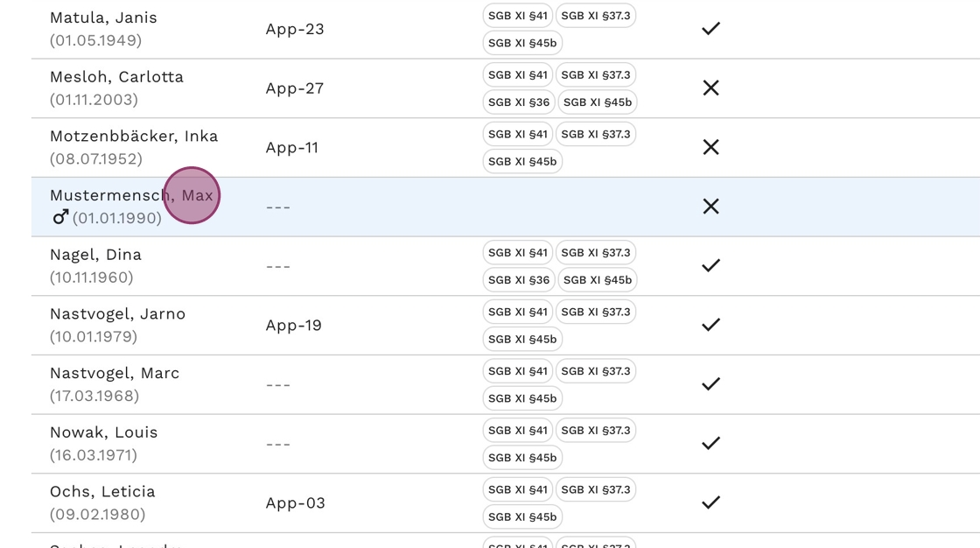Select SGB XI §45b tag in Nowak row
Screen dimensions: 980x548
pyautogui.click(x=521, y=458)
